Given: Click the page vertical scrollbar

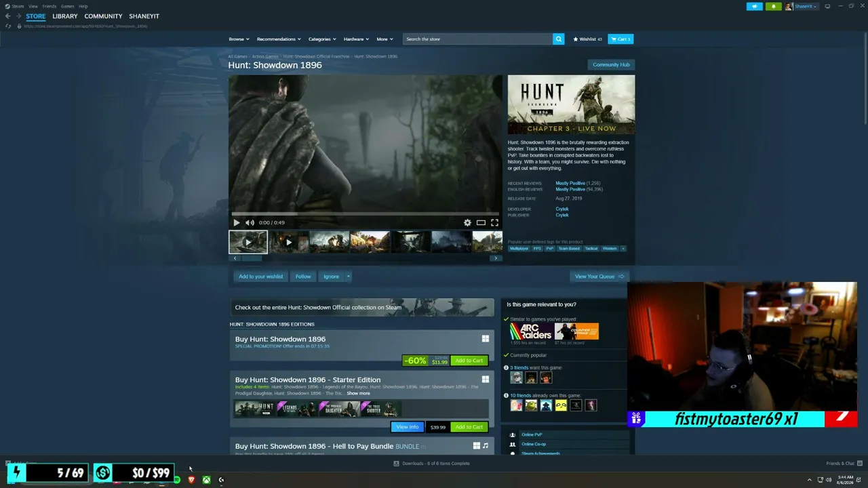Looking at the screenshot, I should (x=865, y=78).
